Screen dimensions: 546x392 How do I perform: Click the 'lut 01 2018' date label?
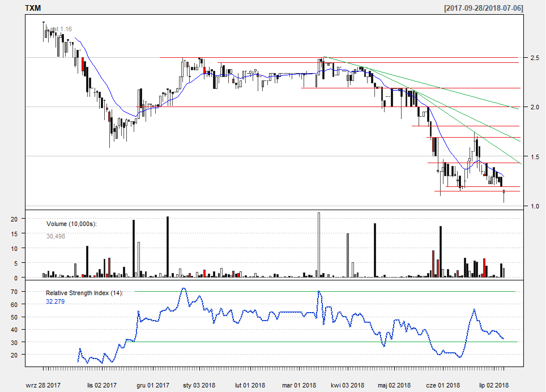(x=250, y=385)
